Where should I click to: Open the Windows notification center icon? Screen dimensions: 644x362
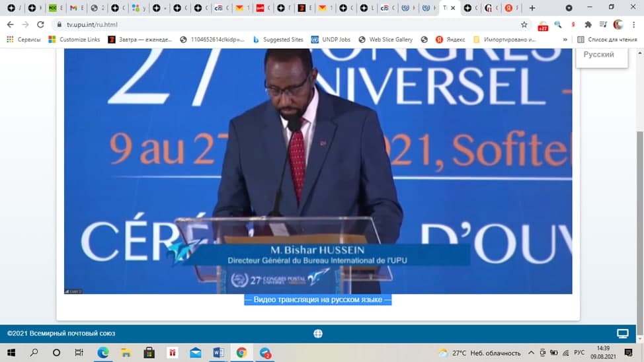coord(628,353)
